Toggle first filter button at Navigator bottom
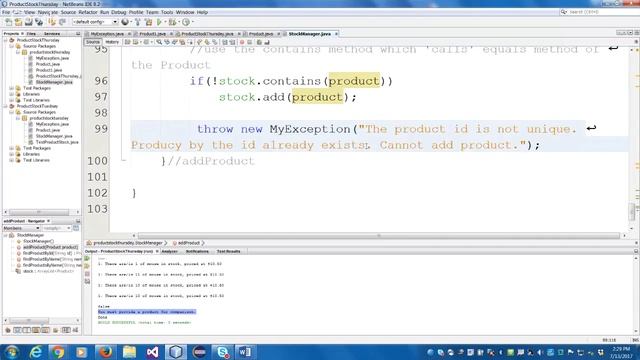This screenshot has height=360, width=640. click(x=8, y=330)
